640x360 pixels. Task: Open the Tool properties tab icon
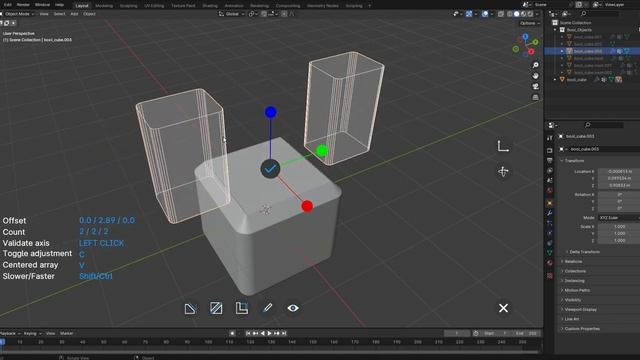point(550,138)
